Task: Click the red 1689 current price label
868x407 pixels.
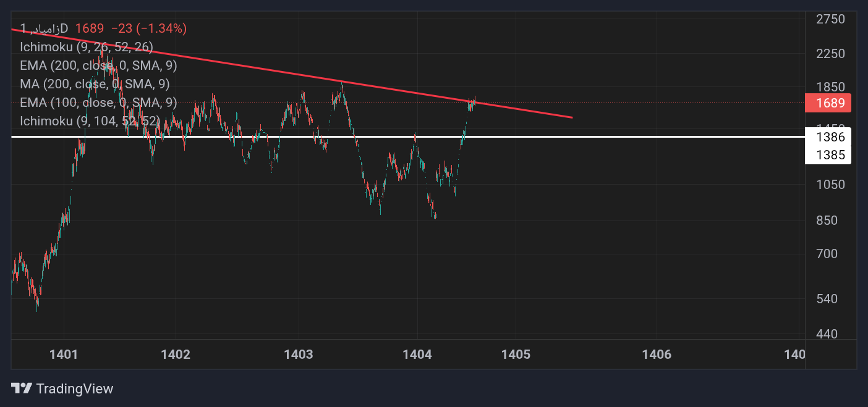Action: point(828,103)
